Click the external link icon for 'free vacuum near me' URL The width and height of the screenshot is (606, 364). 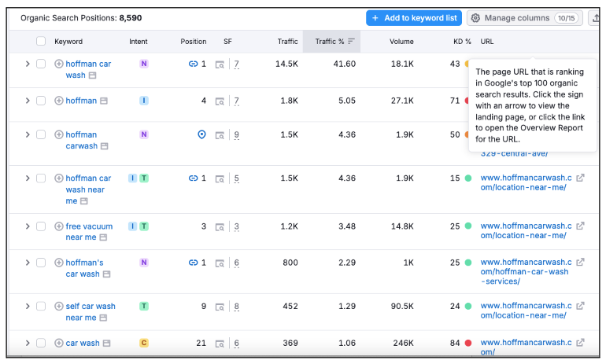581,226
